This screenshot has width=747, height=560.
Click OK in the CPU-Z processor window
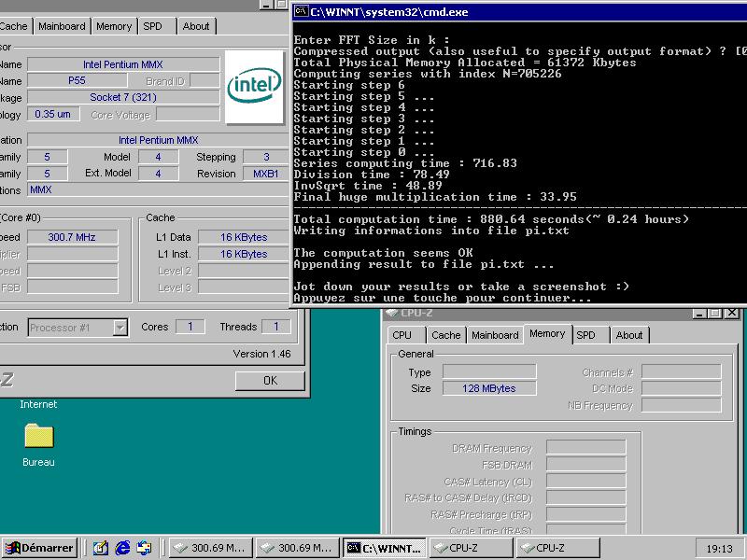(270, 381)
